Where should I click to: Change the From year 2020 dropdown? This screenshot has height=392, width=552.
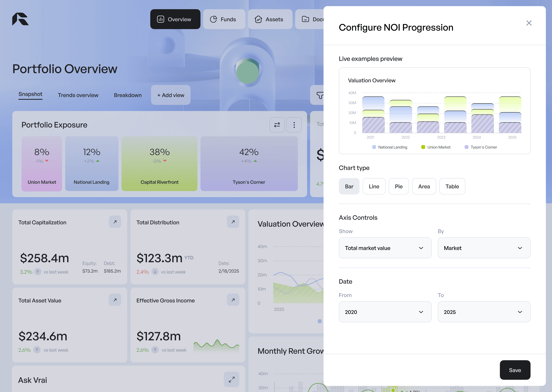pos(385,312)
